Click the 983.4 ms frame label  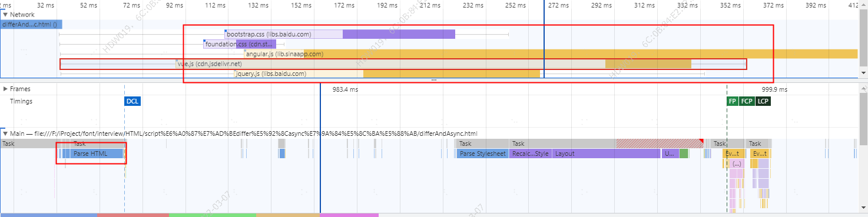(x=345, y=90)
